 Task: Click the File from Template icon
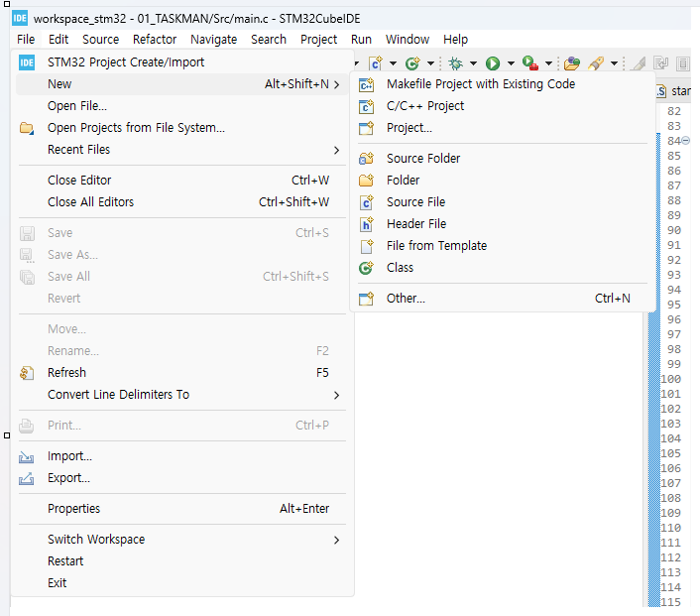[367, 246]
